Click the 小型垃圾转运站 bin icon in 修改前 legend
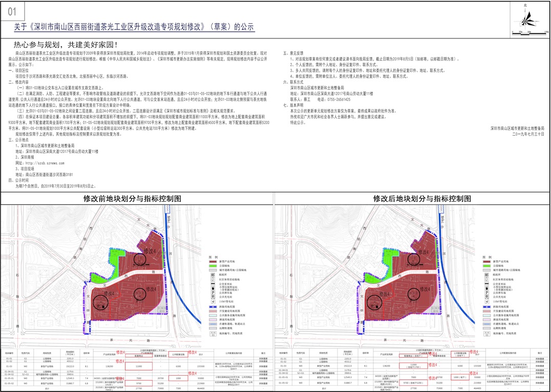Image resolution: width=551 pixels, height=392 pixels. point(213,288)
